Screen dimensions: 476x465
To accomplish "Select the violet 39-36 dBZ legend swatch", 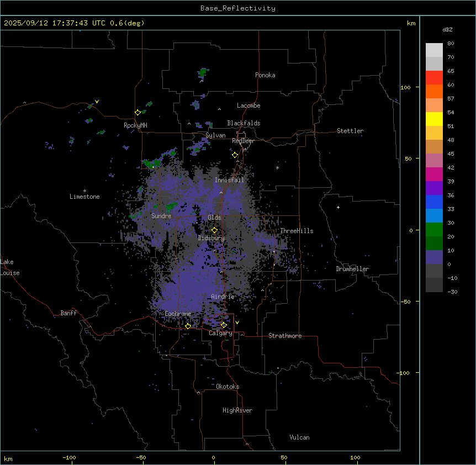I will pyautogui.click(x=434, y=188).
